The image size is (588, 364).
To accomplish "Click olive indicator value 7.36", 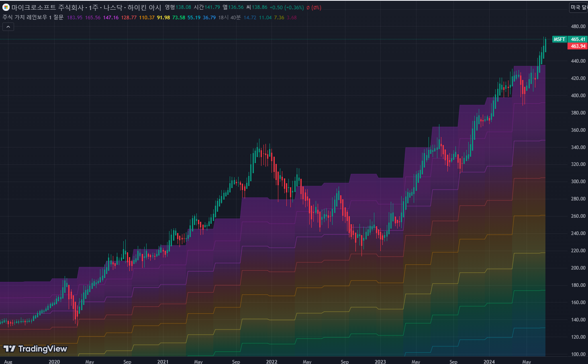I will (x=279, y=17).
